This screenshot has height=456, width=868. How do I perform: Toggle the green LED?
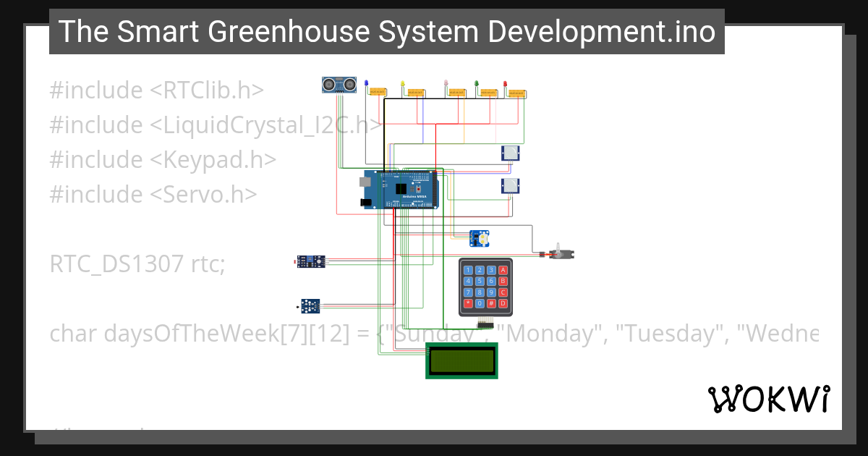(477, 83)
